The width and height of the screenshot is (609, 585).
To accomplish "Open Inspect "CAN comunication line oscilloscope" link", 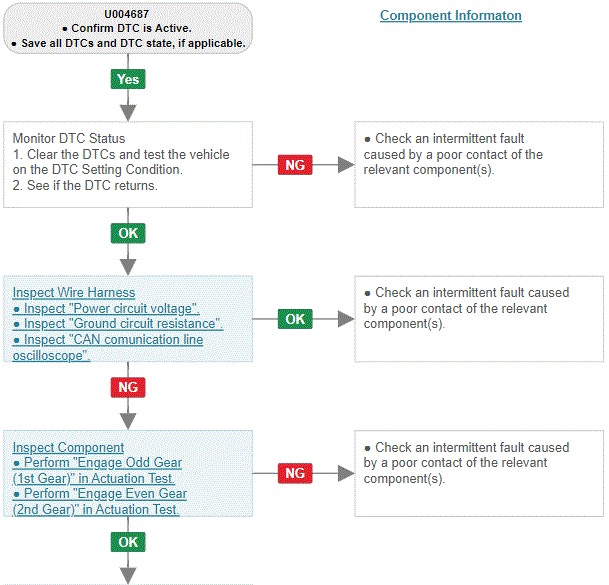I will pos(108,347).
